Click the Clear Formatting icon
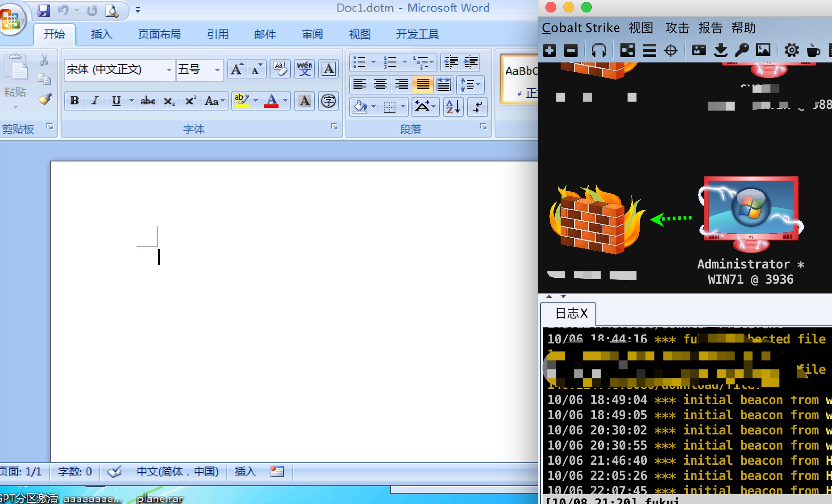Screen dimensions: 832x504 [280, 69]
